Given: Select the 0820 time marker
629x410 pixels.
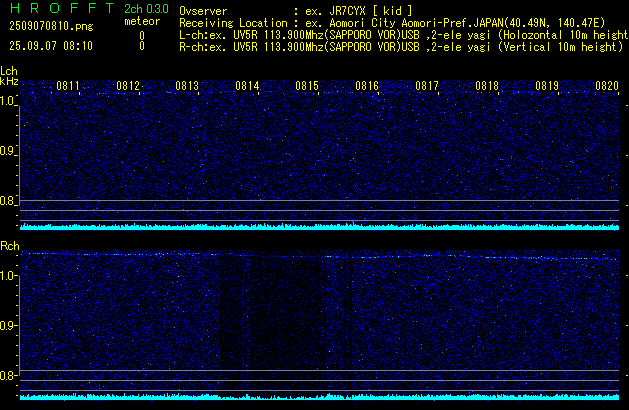Looking at the screenshot, I should click(x=607, y=86).
